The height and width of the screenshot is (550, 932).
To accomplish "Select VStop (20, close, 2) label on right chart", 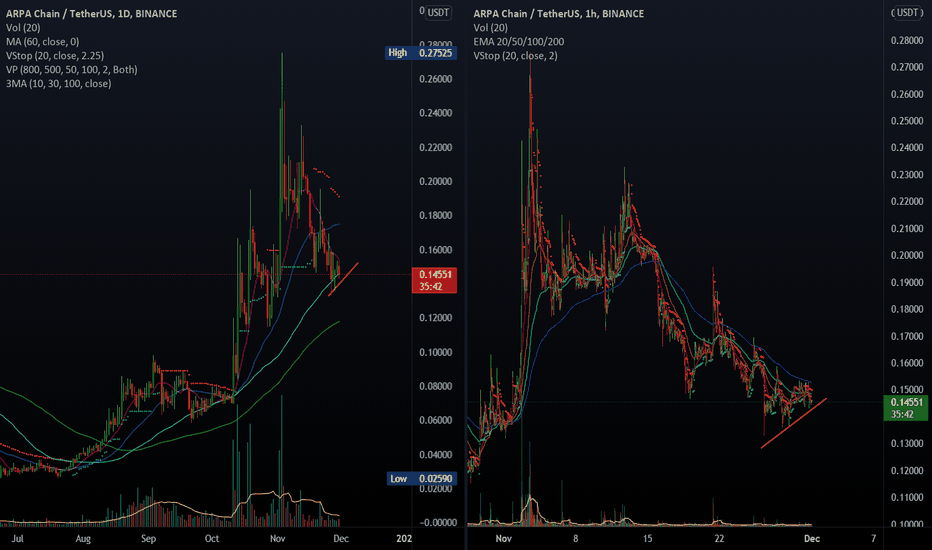I will (515, 55).
